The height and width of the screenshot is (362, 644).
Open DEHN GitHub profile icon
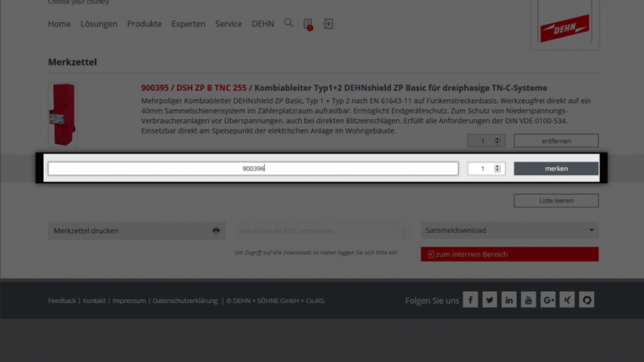(x=587, y=300)
